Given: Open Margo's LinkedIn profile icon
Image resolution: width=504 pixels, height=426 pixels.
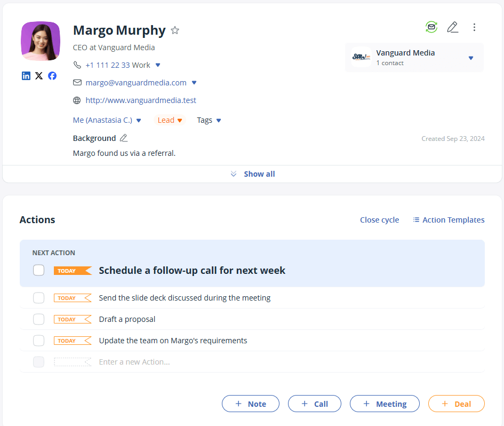Looking at the screenshot, I should click(26, 76).
